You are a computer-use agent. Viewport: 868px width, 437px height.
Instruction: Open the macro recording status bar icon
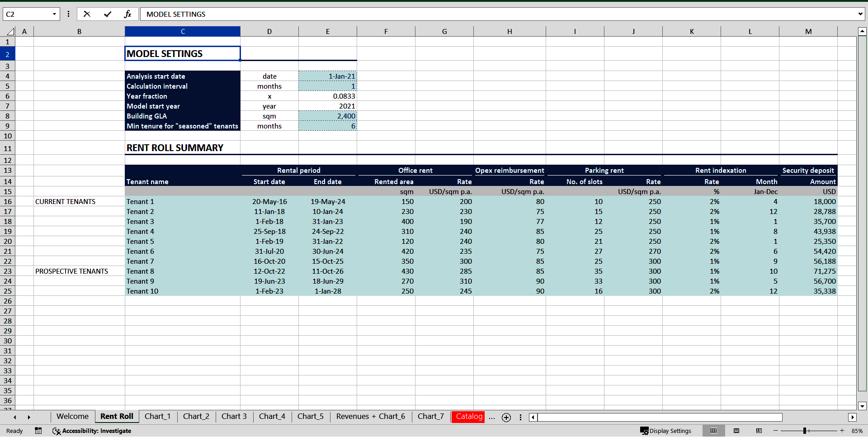pos(38,431)
